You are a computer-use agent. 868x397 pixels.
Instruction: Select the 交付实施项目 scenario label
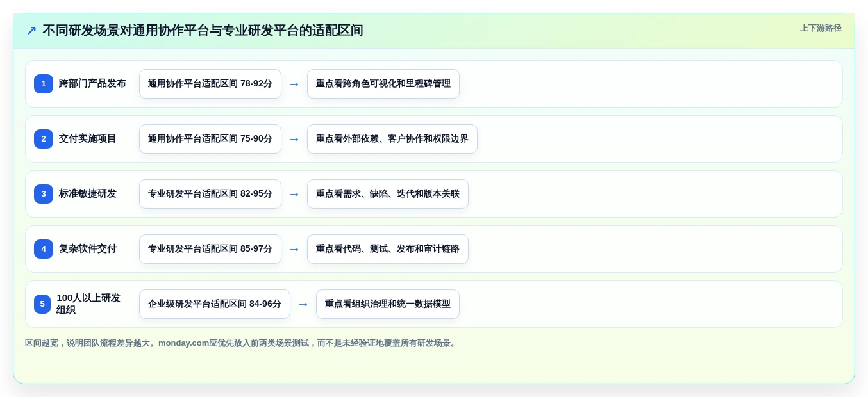tap(88, 138)
